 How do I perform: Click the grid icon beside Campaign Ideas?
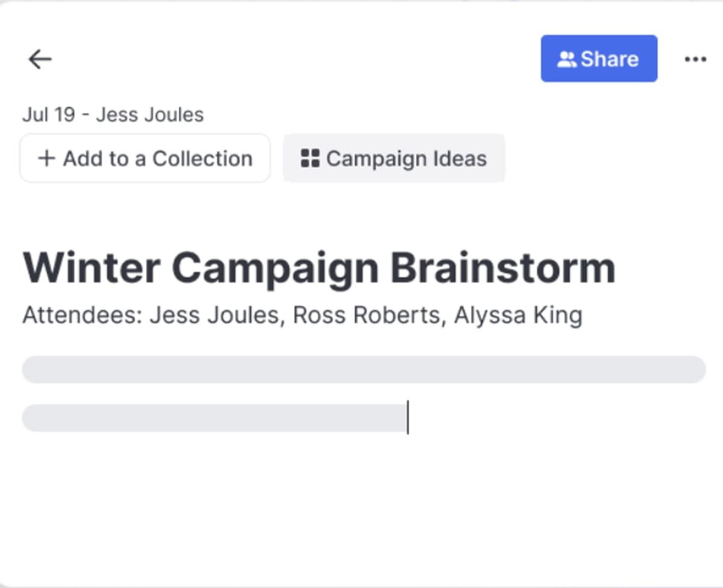pyautogui.click(x=310, y=158)
